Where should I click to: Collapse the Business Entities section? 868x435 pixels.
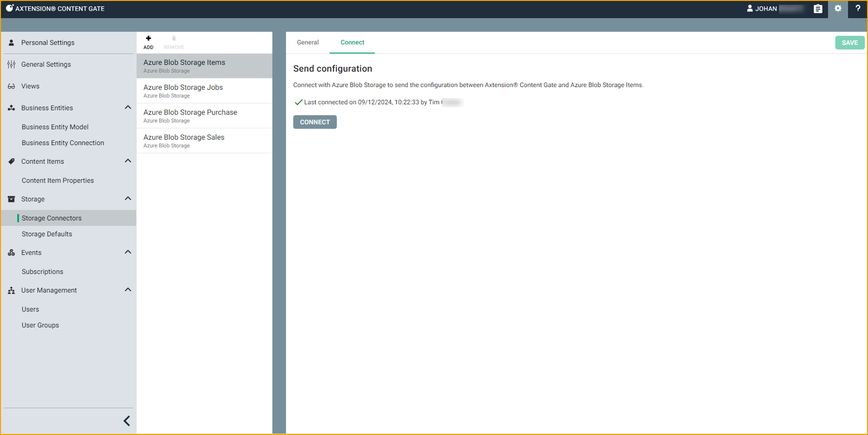pos(128,108)
